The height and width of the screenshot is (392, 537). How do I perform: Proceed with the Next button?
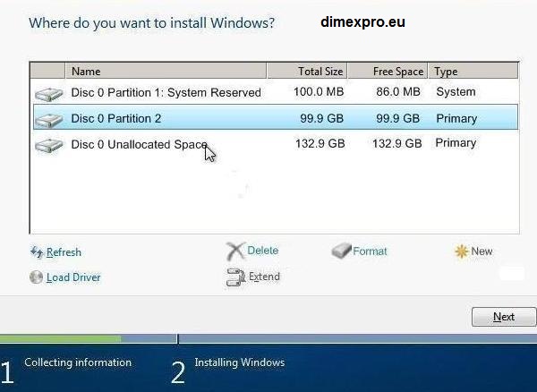pyautogui.click(x=504, y=317)
